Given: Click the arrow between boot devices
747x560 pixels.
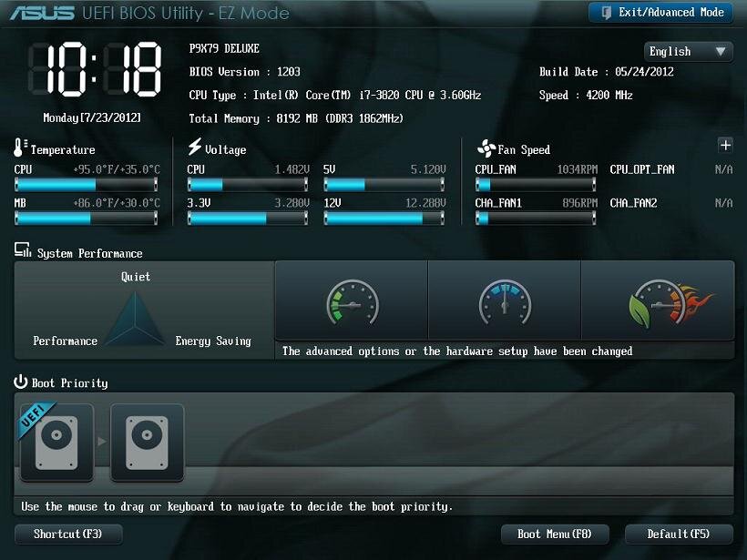Looking at the screenshot, I should point(101,442).
